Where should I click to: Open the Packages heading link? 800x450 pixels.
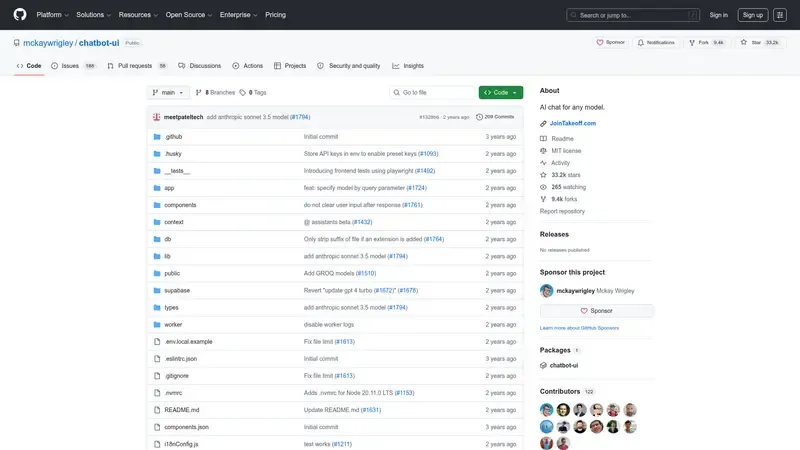pyautogui.click(x=559, y=350)
